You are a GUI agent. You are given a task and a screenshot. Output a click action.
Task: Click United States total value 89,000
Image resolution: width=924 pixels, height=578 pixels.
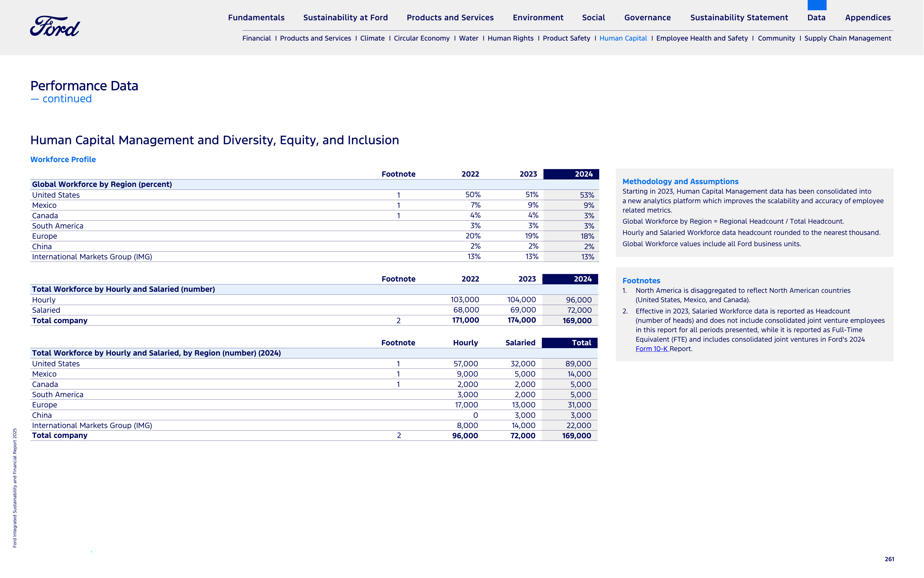pos(578,364)
